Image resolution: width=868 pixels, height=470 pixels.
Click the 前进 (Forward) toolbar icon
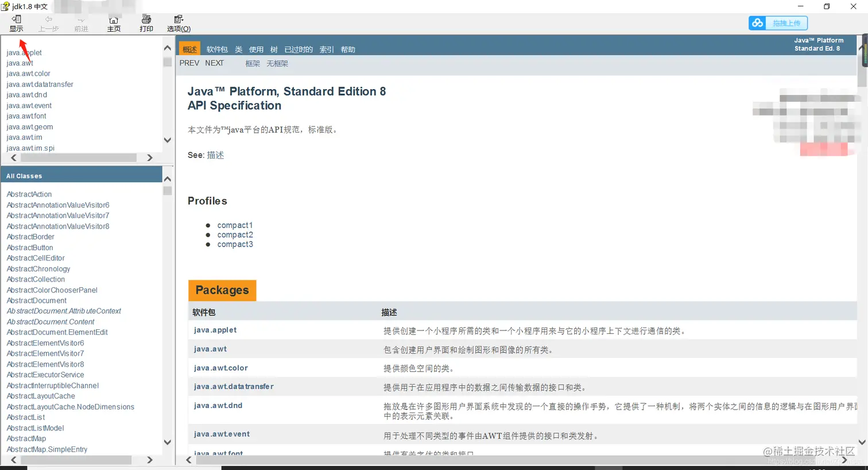coord(81,24)
